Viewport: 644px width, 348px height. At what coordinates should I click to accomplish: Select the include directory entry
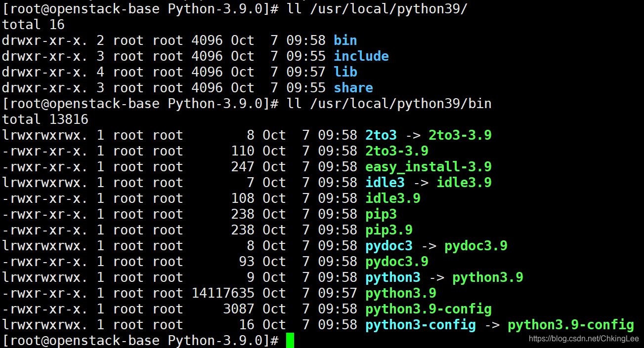point(361,56)
